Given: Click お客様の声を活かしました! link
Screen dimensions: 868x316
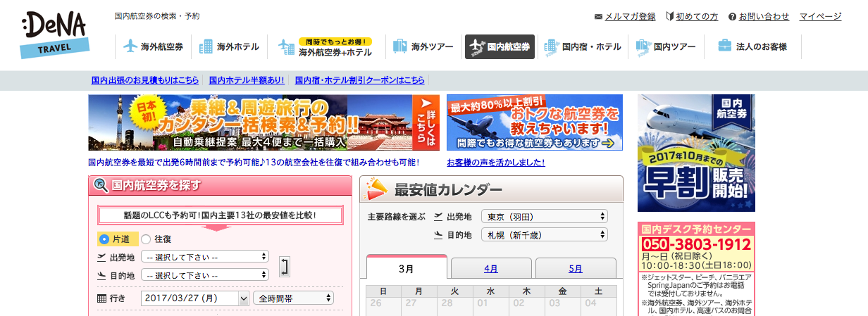Looking at the screenshot, I should coord(496,163).
